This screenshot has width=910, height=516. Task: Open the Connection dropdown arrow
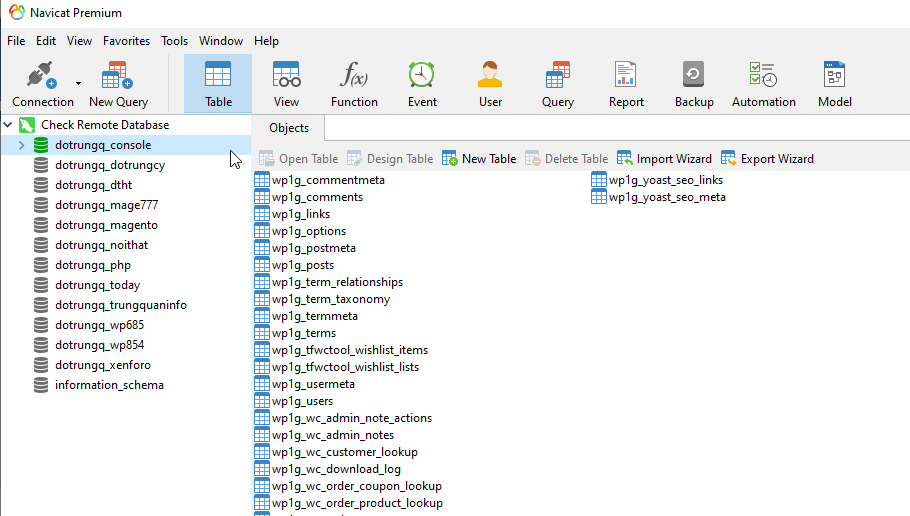78,82
